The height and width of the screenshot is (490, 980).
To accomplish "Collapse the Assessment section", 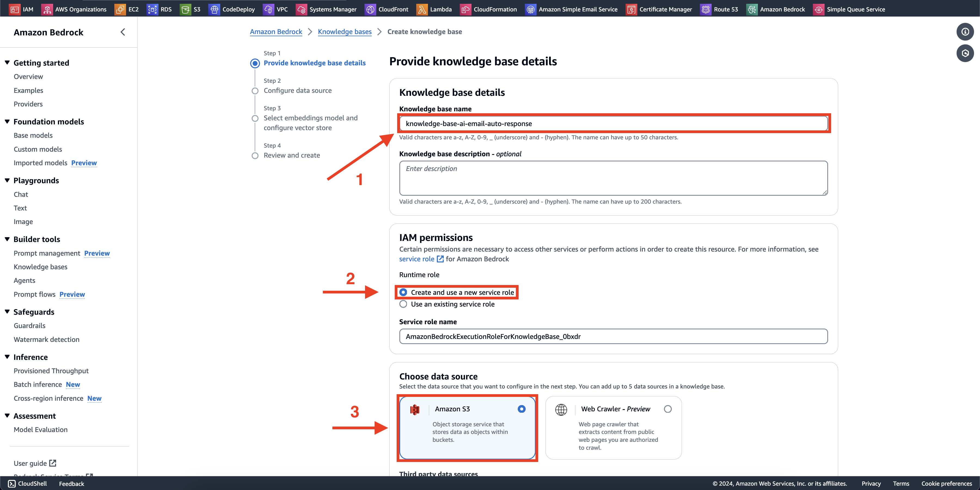I will (x=7, y=416).
